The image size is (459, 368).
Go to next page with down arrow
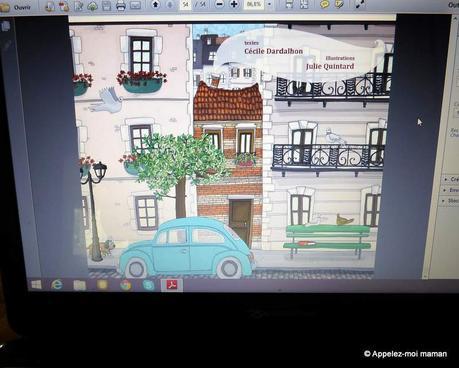tap(170, 4)
